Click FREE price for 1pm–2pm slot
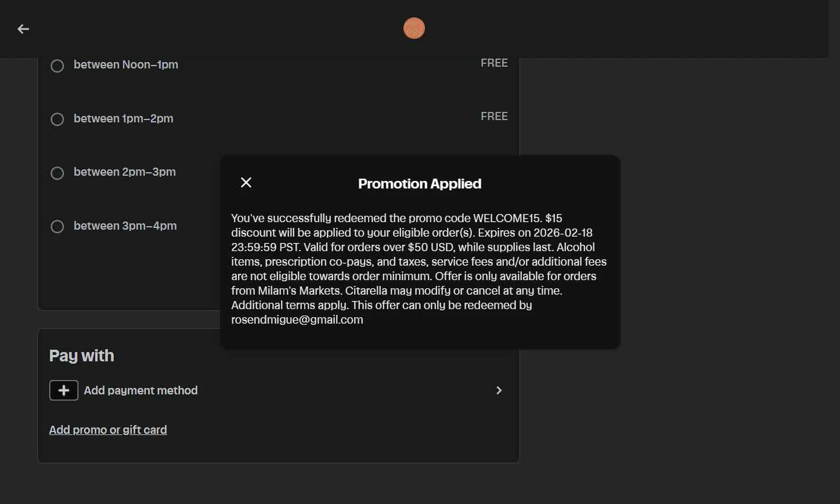Image resolution: width=840 pixels, height=504 pixels. tap(494, 116)
